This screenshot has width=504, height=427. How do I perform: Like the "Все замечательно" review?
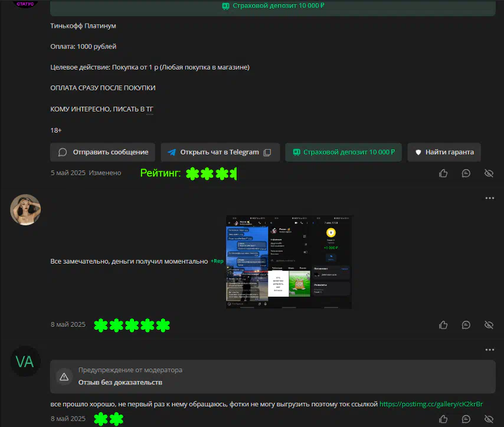443,325
